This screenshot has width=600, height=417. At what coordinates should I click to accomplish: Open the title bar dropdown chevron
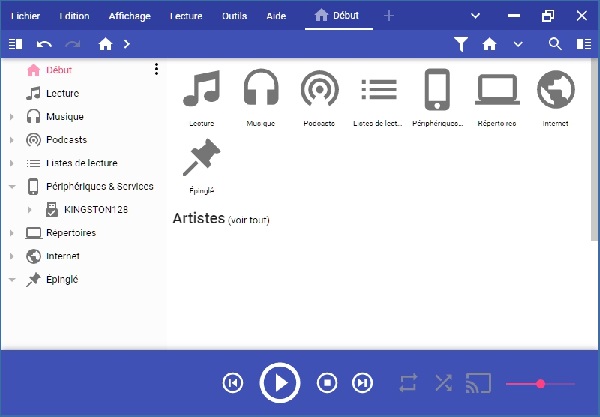coord(475,16)
